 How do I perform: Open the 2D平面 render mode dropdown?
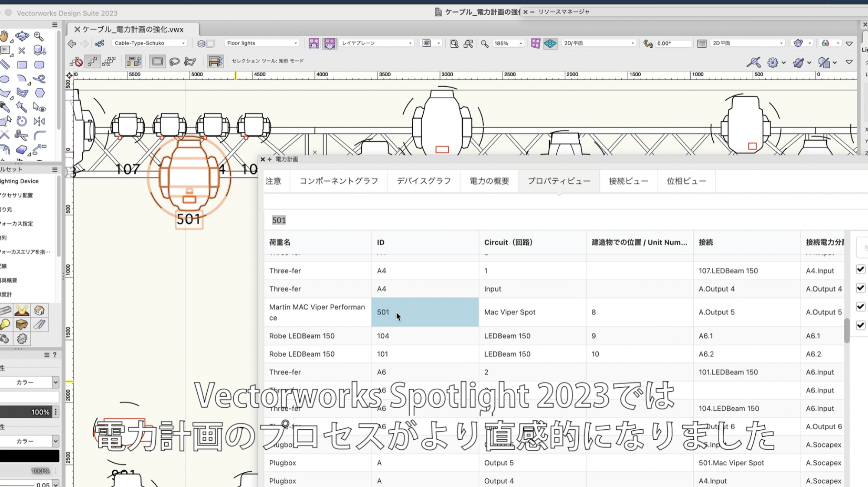(747, 43)
